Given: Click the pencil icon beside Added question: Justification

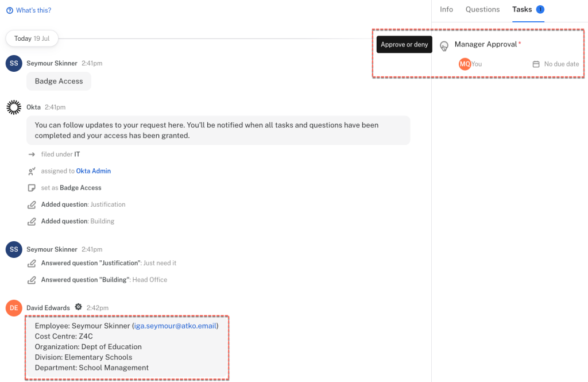Looking at the screenshot, I should (32, 204).
